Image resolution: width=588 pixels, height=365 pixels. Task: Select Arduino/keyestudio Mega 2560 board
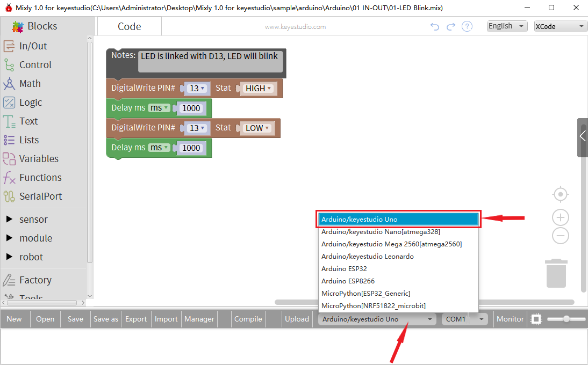[x=398, y=244]
